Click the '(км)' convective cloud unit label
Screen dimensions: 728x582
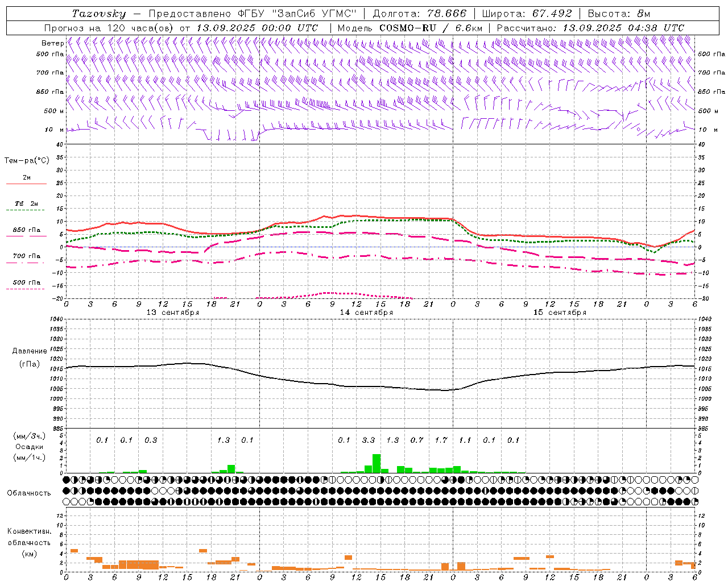click(29, 554)
